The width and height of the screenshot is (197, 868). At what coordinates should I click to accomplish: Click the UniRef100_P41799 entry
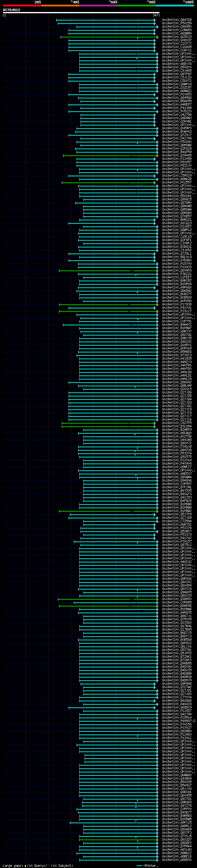tap(177, 139)
